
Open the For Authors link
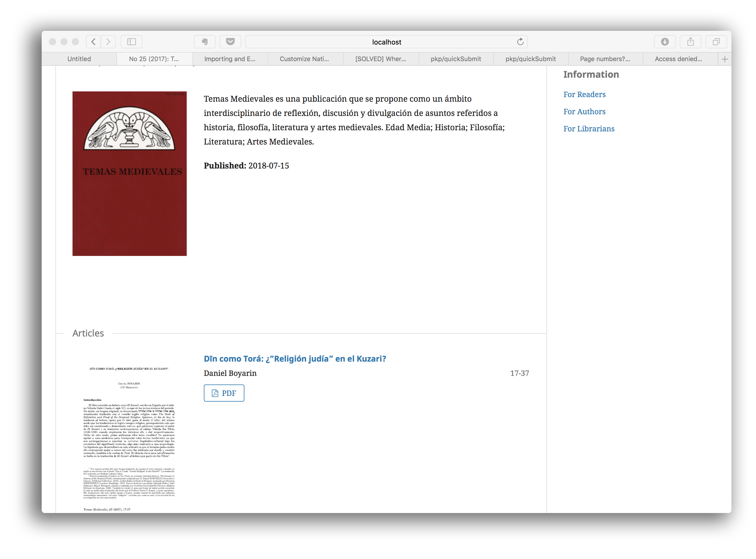584,112
